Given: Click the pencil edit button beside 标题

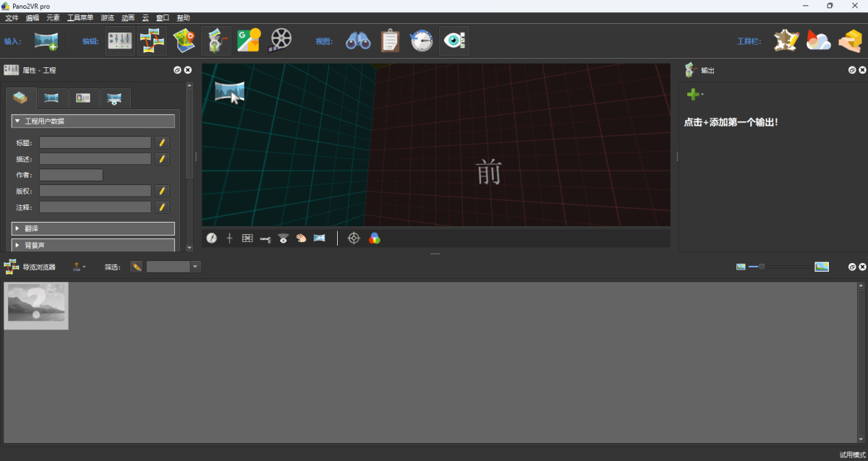Looking at the screenshot, I should [163, 143].
